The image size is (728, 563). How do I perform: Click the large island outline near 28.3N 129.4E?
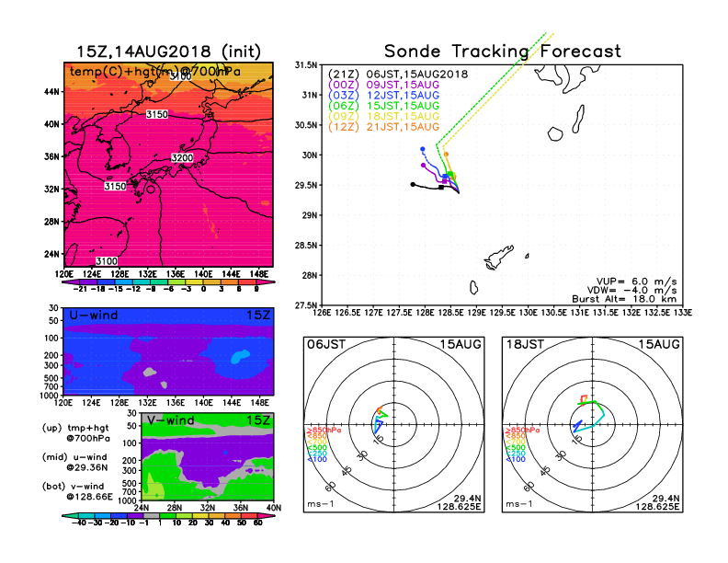498,258
